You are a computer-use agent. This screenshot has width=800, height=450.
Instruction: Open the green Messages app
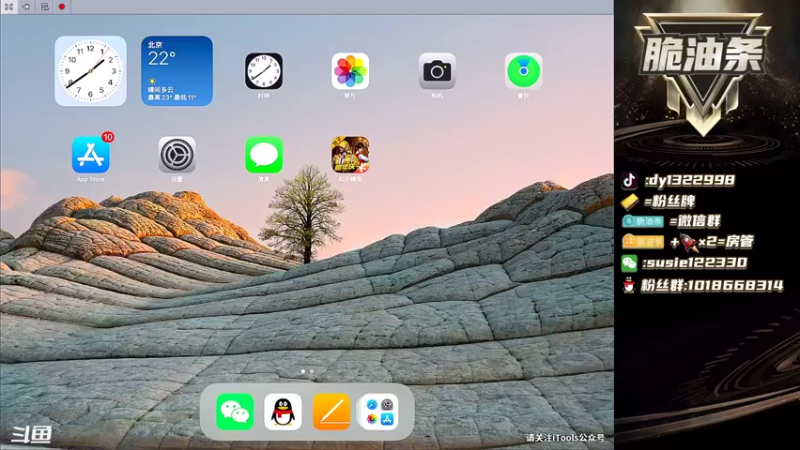click(264, 155)
